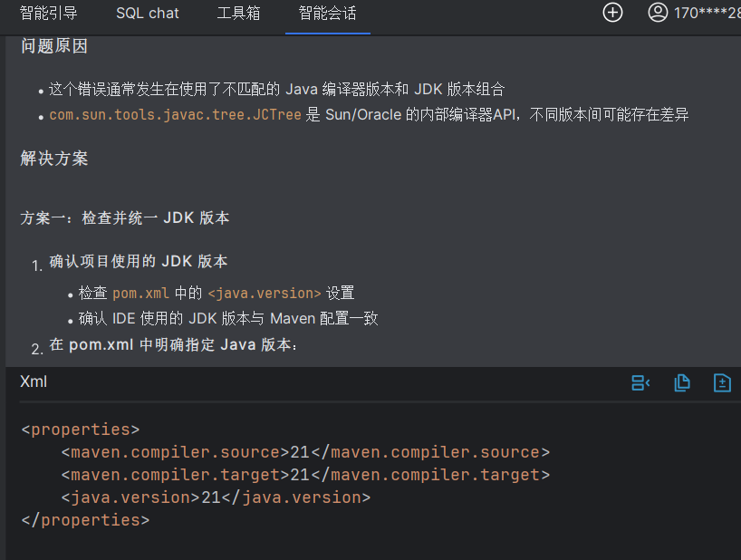Click the 问题原因 heading

pos(54,46)
